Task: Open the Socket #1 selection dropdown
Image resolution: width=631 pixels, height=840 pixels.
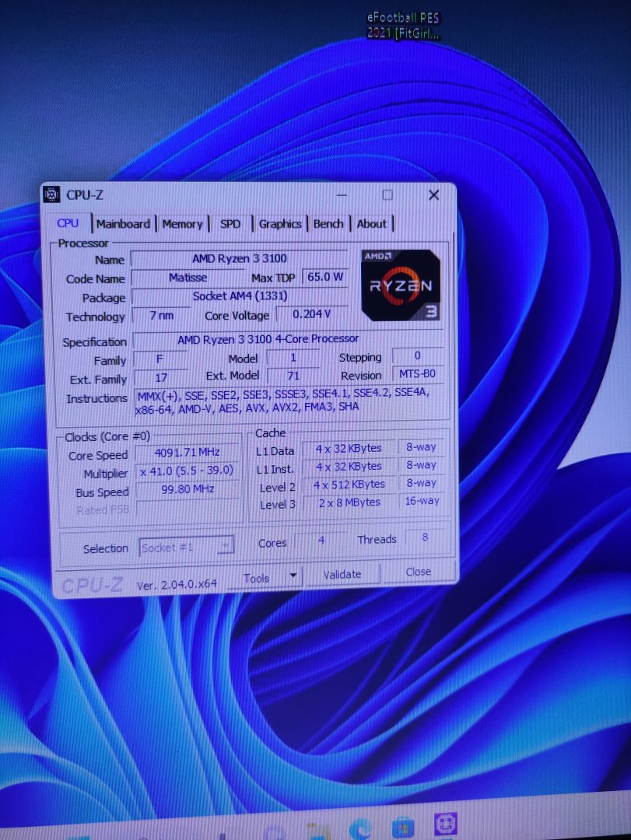Action: [x=186, y=547]
